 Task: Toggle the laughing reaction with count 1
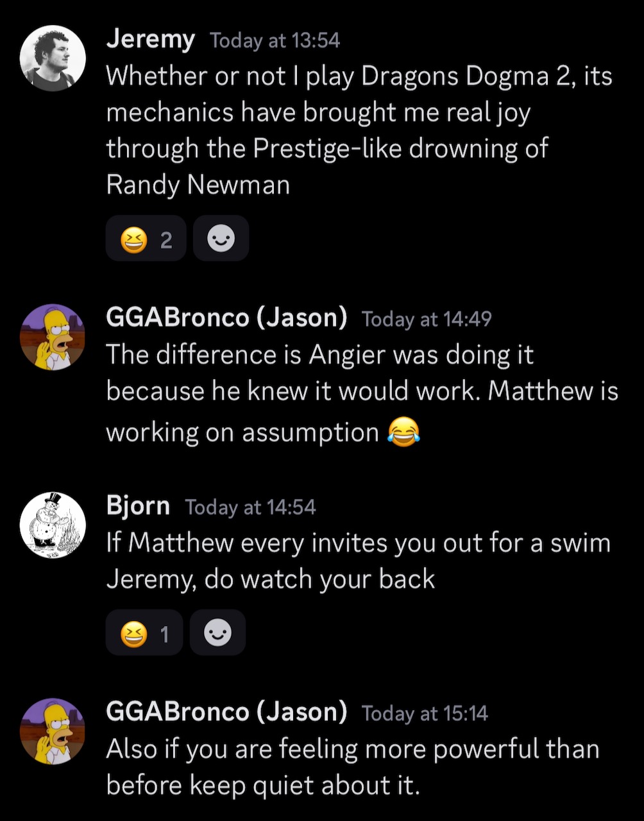[x=144, y=633]
